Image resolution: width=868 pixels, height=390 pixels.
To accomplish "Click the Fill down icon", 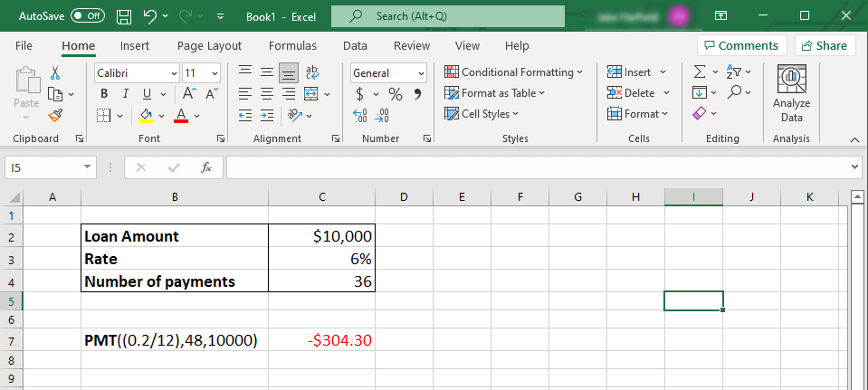I will tap(700, 93).
